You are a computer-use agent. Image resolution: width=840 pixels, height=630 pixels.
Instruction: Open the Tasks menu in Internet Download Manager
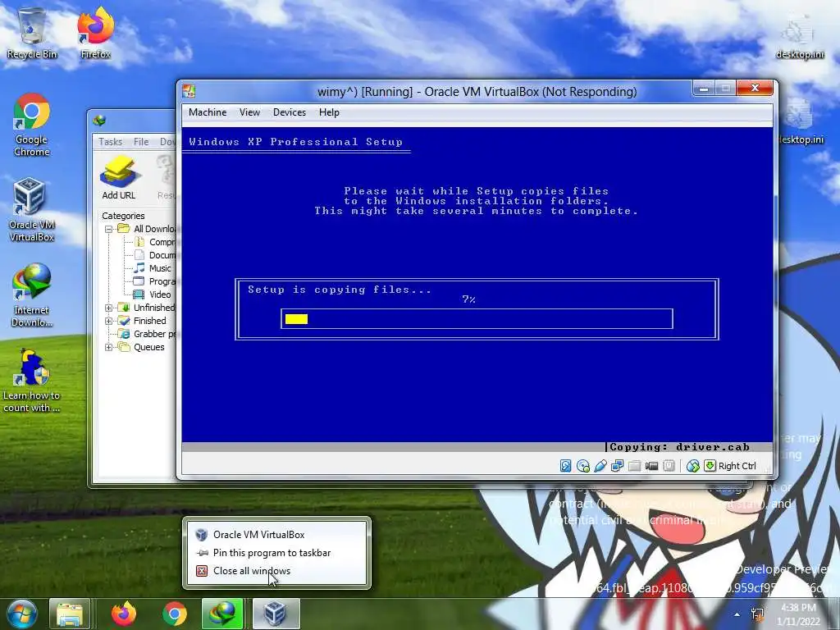[x=110, y=141]
